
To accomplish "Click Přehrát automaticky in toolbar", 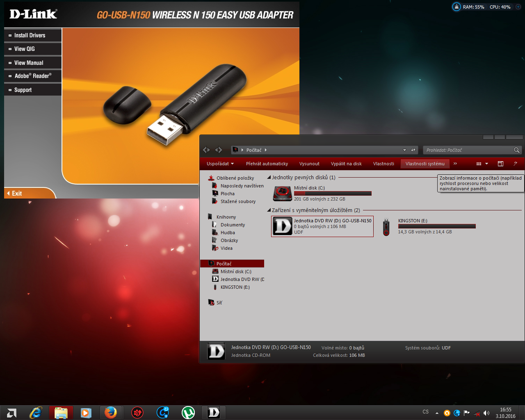I will pyautogui.click(x=267, y=164).
